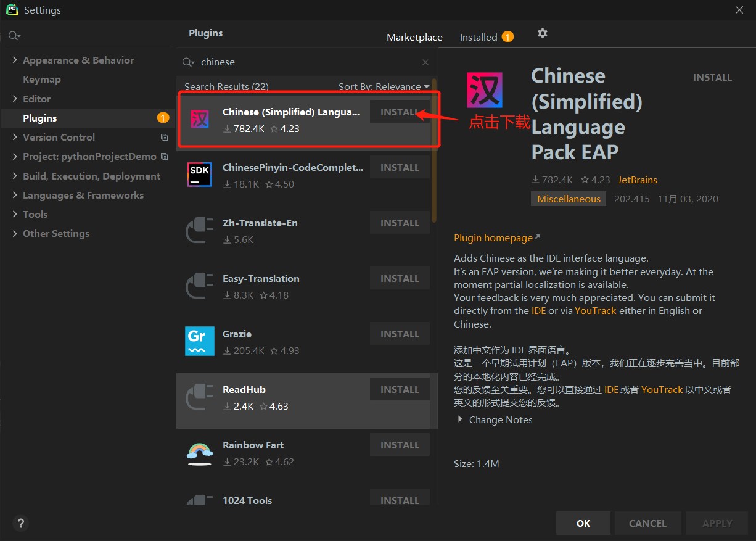Open help with the question mark icon
The height and width of the screenshot is (541, 756).
pos(20,523)
